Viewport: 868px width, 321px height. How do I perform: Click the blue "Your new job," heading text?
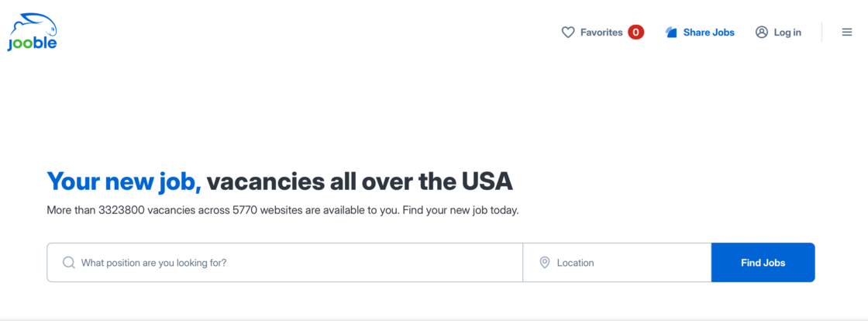pyautogui.click(x=124, y=181)
